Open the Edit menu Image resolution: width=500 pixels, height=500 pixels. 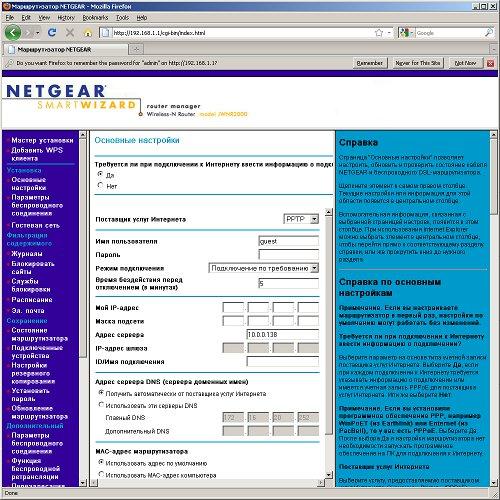[x=26, y=18]
